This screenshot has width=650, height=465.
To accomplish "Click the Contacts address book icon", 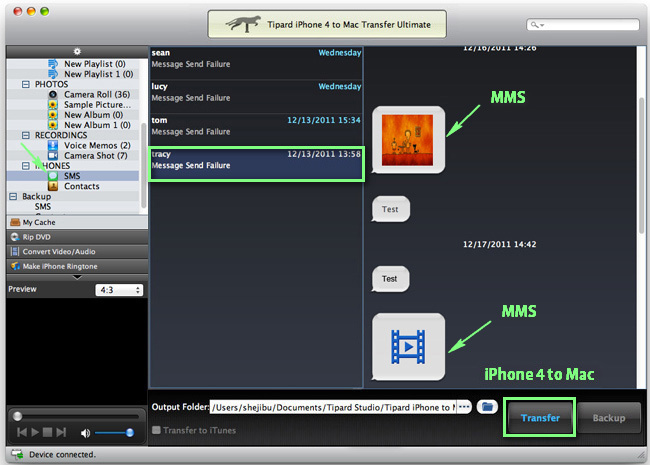I will [53, 186].
